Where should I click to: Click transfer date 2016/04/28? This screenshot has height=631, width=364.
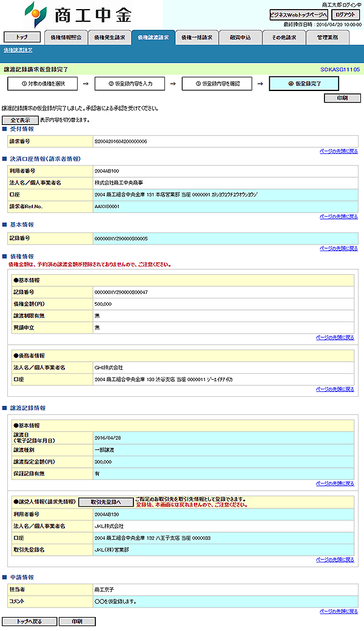click(x=107, y=438)
